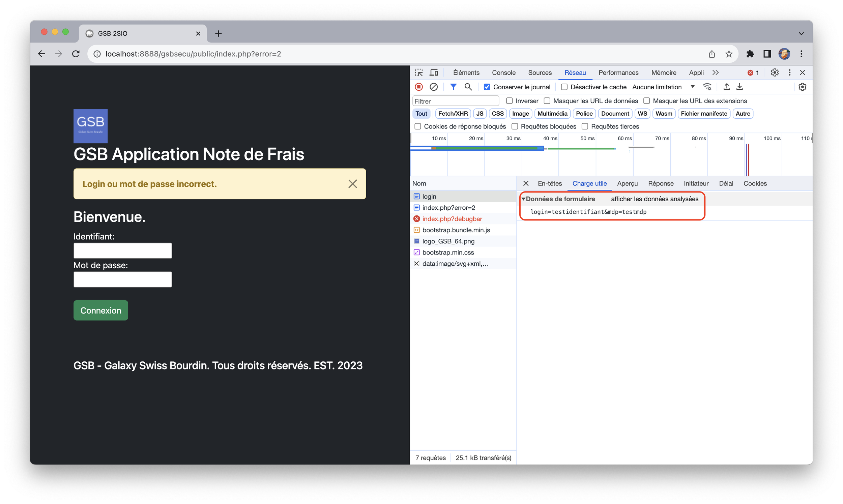This screenshot has width=843, height=504.
Task: Click afficher les données analysées
Action: [x=655, y=199]
